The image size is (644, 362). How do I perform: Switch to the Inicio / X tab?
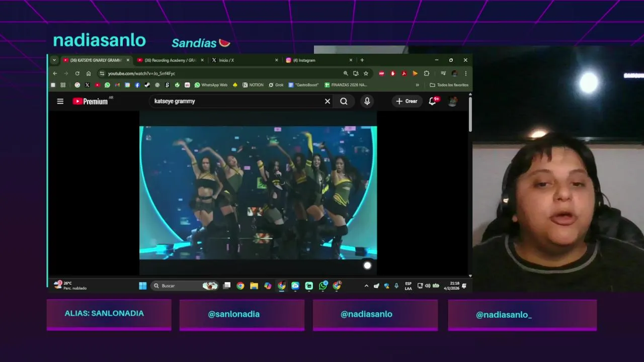pyautogui.click(x=244, y=60)
